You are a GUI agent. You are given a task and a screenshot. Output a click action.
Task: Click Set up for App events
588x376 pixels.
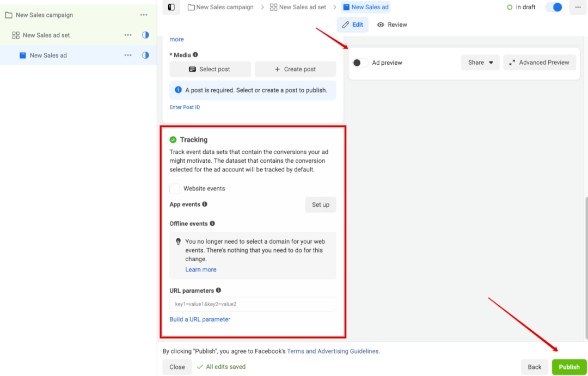[321, 205]
